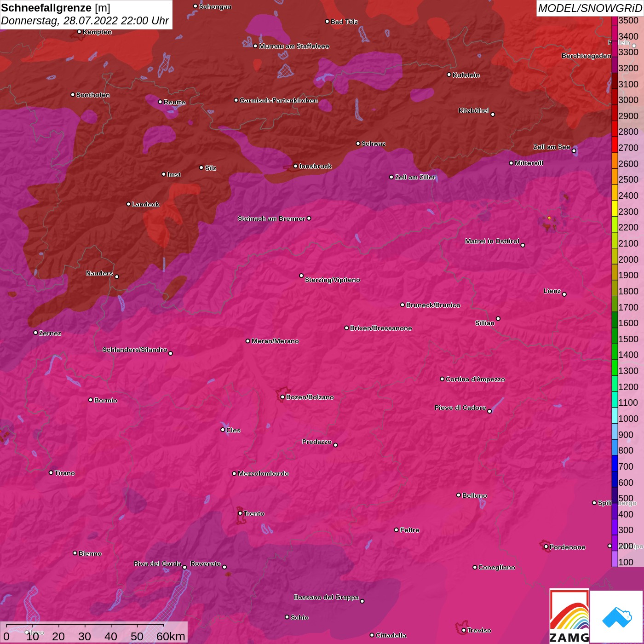The image size is (644, 644).
Task: Click the Kitzbühel label
Action: (x=474, y=110)
